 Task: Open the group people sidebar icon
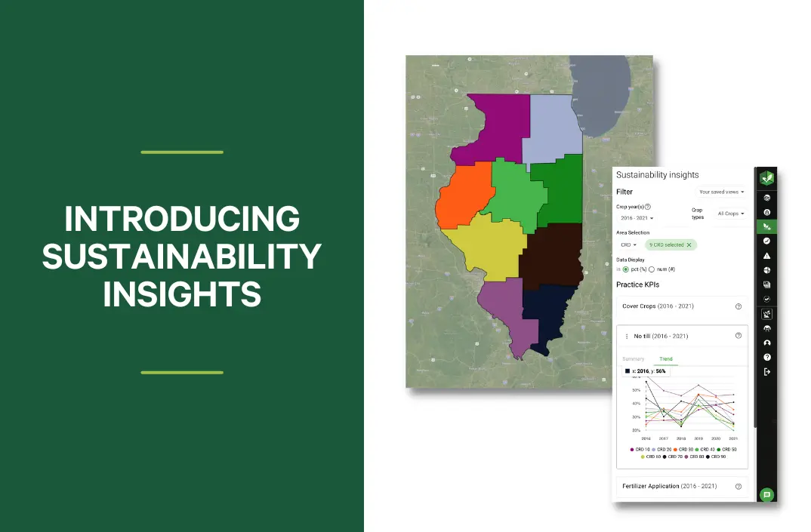point(766,328)
